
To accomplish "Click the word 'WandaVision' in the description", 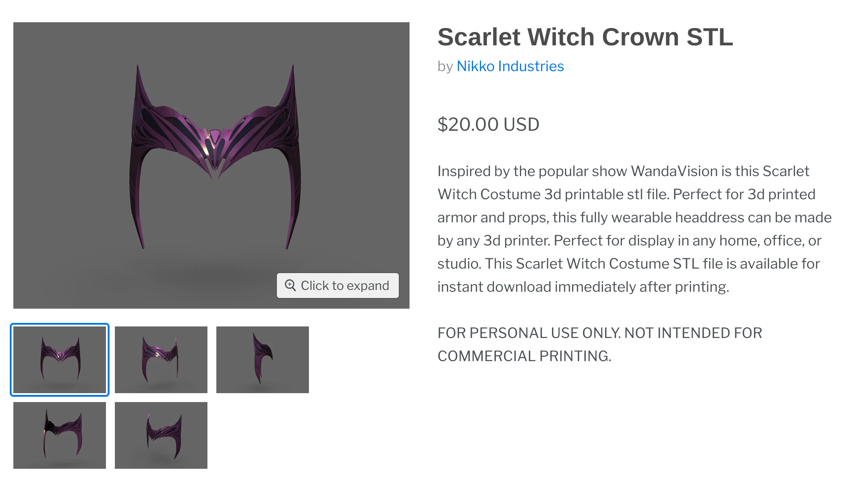I will click(x=674, y=171).
